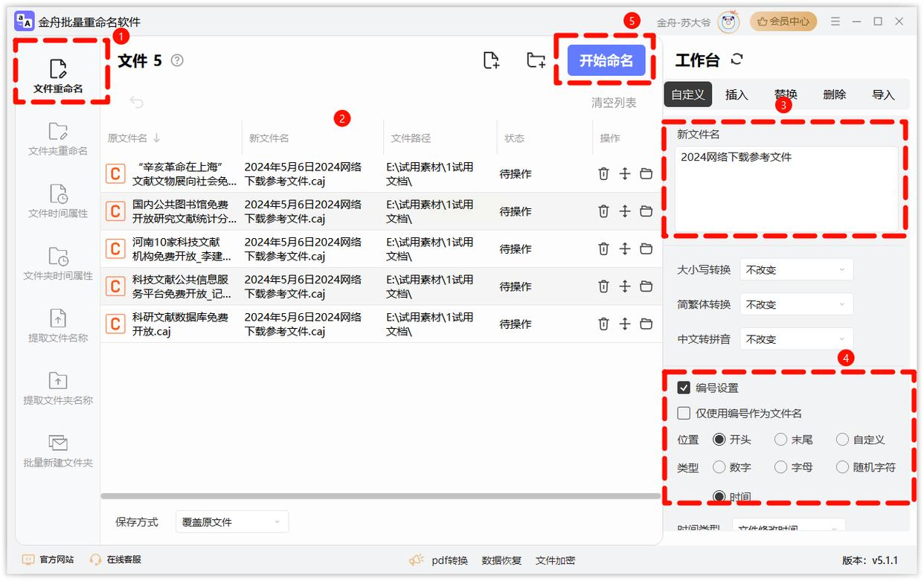Click the horizontal scrollbar under the file list

tap(379, 495)
